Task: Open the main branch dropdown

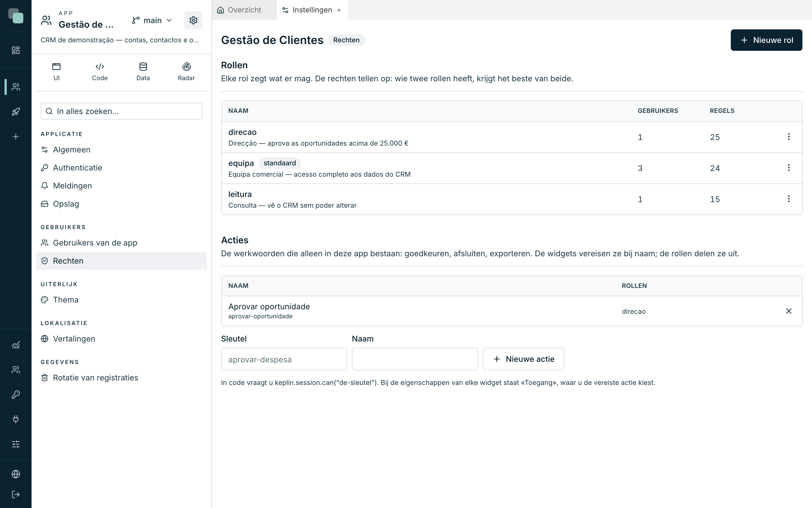Action: click(x=152, y=21)
